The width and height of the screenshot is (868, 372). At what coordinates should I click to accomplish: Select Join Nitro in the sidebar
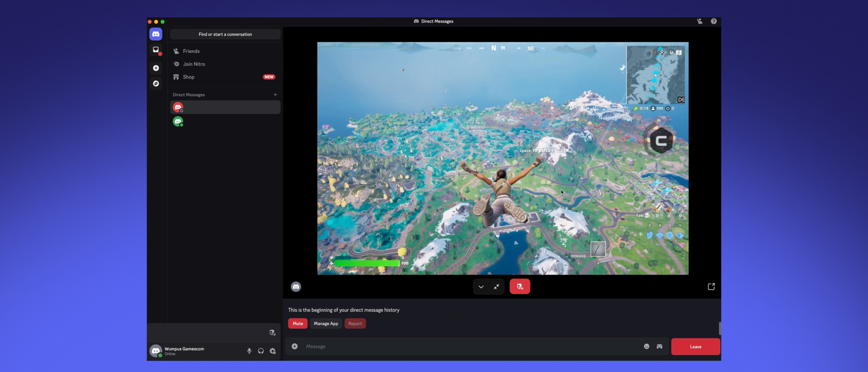coord(225,64)
